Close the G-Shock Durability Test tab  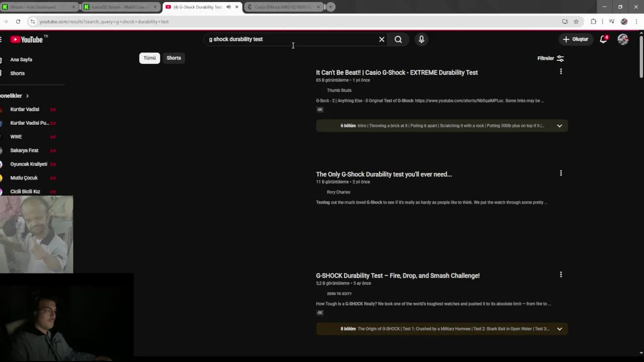(x=236, y=7)
